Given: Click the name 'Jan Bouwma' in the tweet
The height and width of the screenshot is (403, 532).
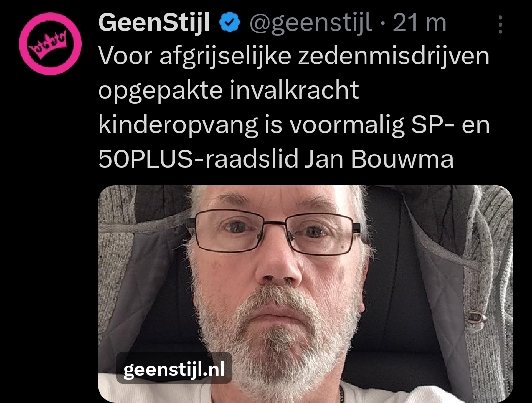Looking at the screenshot, I should (x=379, y=158).
